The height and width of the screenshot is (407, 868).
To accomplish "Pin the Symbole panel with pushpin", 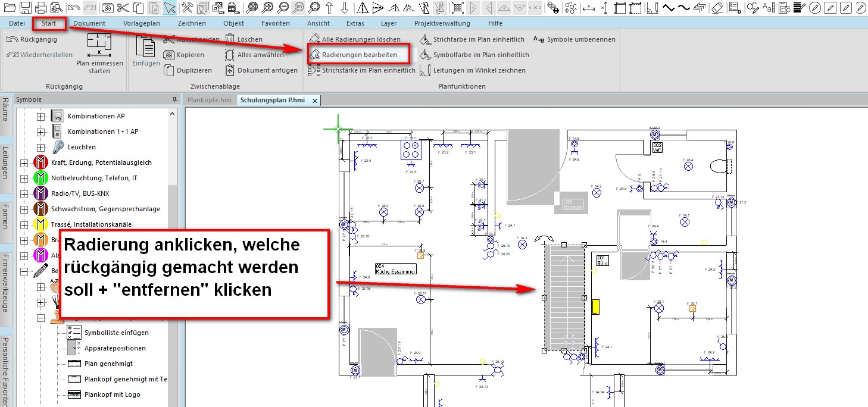I will point(174,99).
